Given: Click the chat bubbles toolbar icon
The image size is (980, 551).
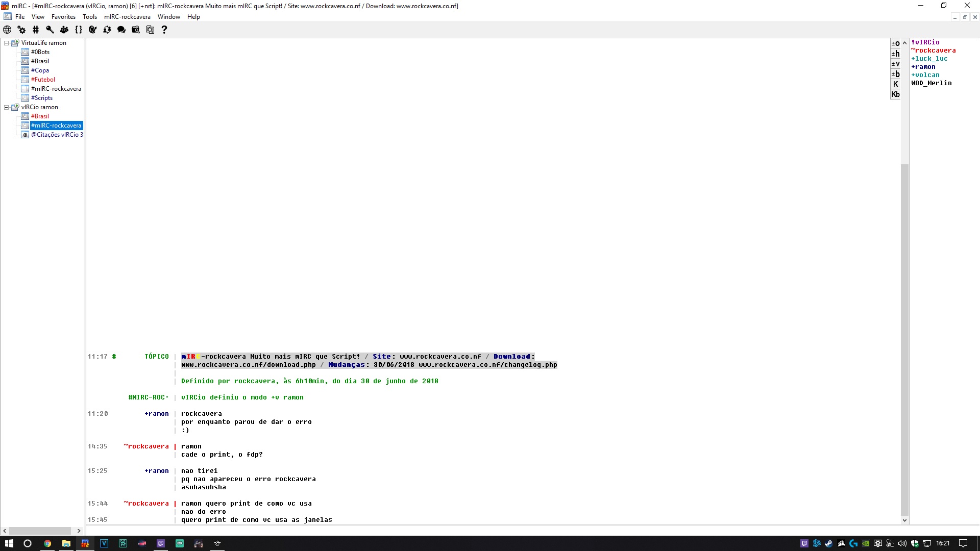Looking at the screenshot, I should [121, 30].
